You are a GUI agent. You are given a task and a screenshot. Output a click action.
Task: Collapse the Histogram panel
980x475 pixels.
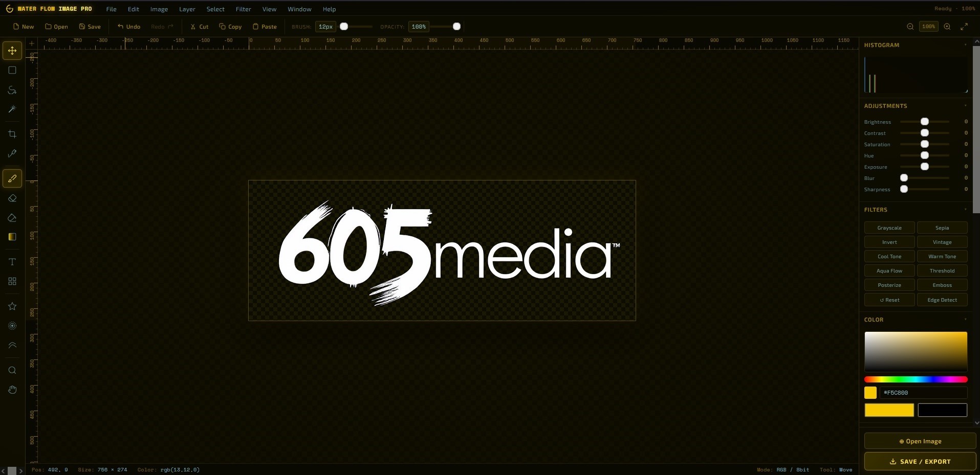coord(965,45)
